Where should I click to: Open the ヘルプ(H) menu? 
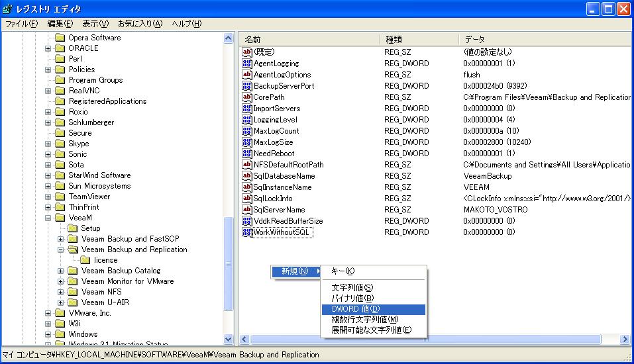[186, 24]
